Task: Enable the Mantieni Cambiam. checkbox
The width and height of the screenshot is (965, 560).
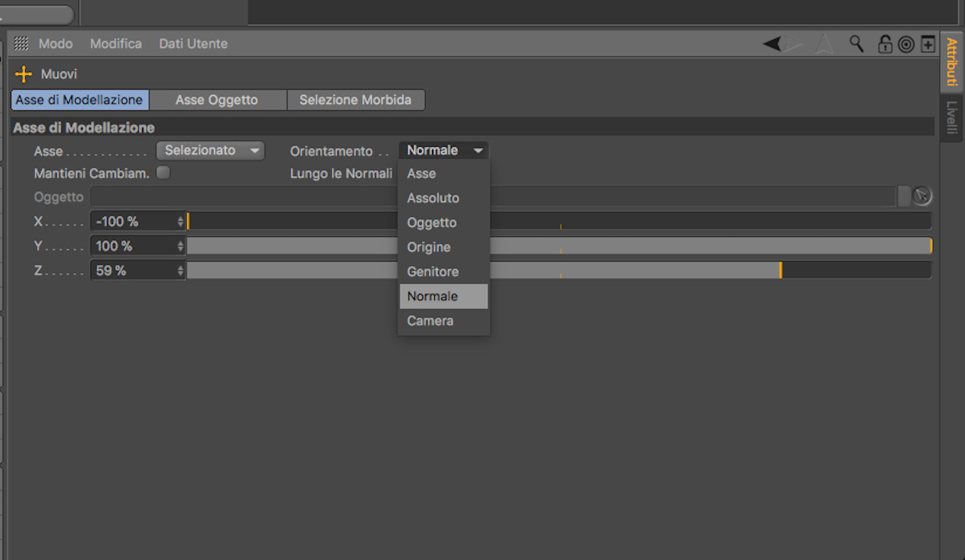Action: (x=163, y=173)
